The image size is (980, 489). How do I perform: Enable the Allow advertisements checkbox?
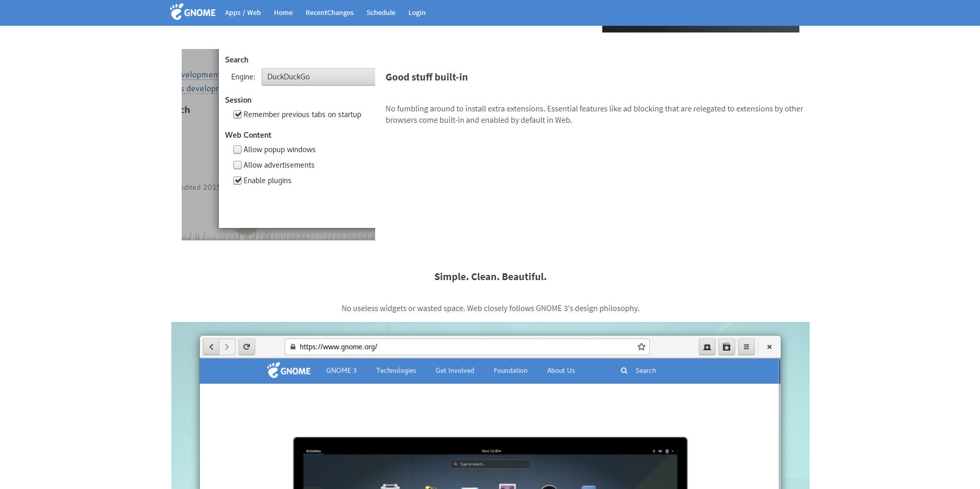pyautogui.click(x=237, y=165)
